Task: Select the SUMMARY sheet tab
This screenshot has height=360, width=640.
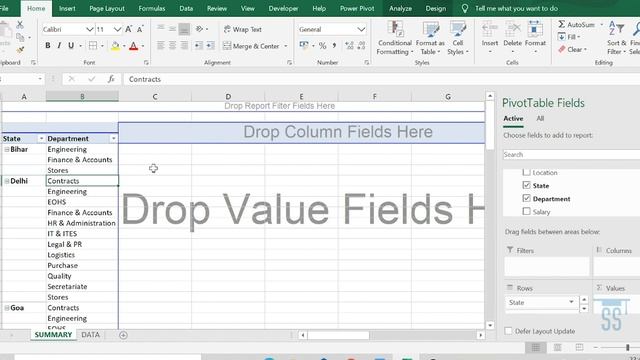Action: point(53,335)
